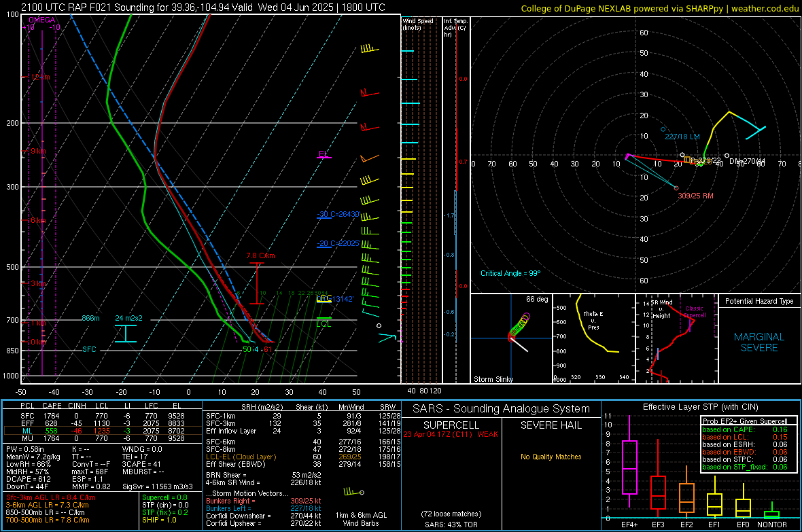Viewport: 802px width, 532px height.
Task: Click the red lapse rate bracket under 7.8 C/km
Action: (257, 283)
